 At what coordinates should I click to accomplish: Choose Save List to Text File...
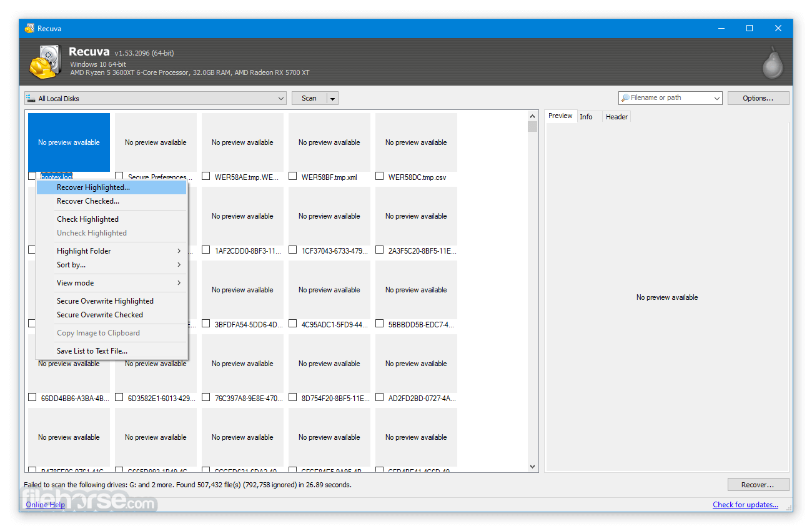(x=112, y=351)
